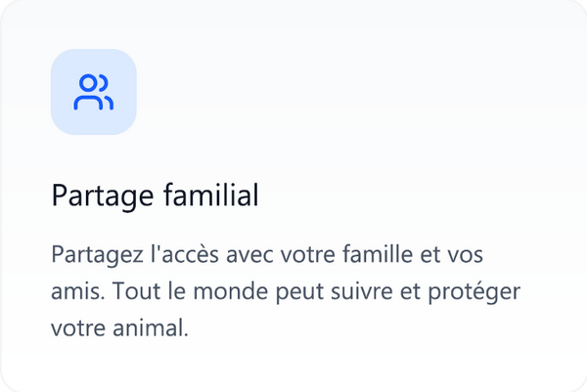
Task: Click the family sharing people icon
Action: [93, 92]
